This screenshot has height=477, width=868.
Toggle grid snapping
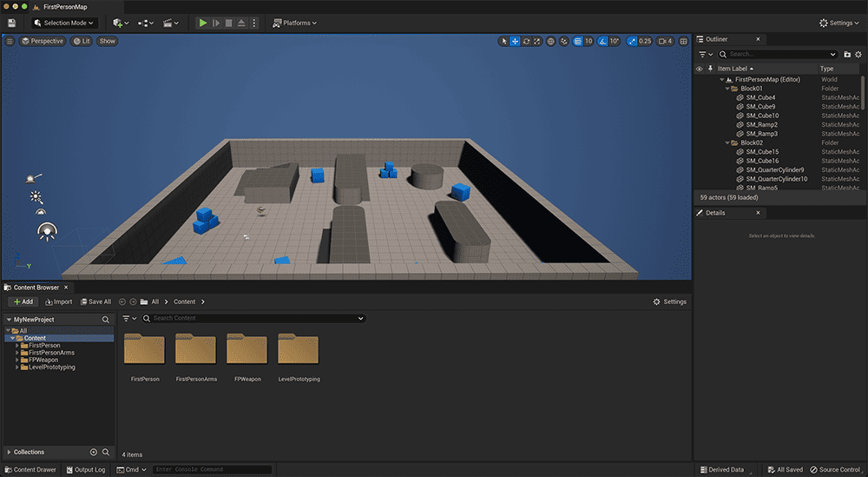pos(577,41)
